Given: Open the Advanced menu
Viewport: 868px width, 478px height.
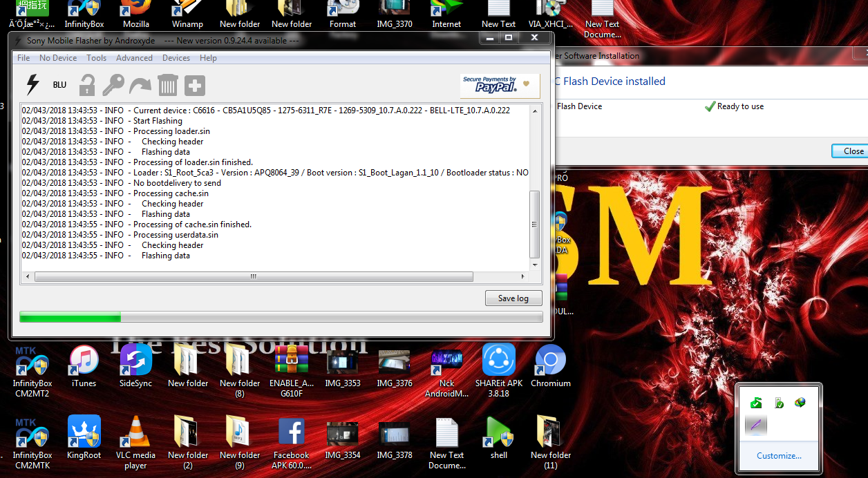Looking at the screenshot, I should (x=134, y=58).
